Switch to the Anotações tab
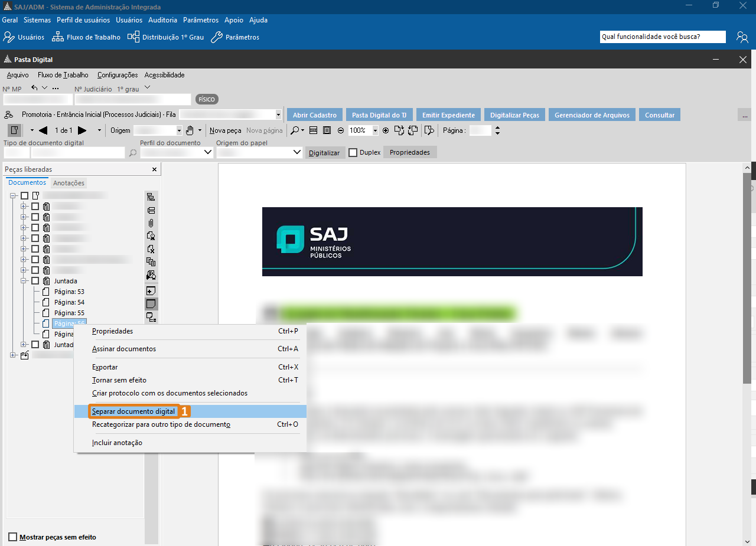Screen dimensions: 756x546 pyautogui.click(x=69, y=183)
